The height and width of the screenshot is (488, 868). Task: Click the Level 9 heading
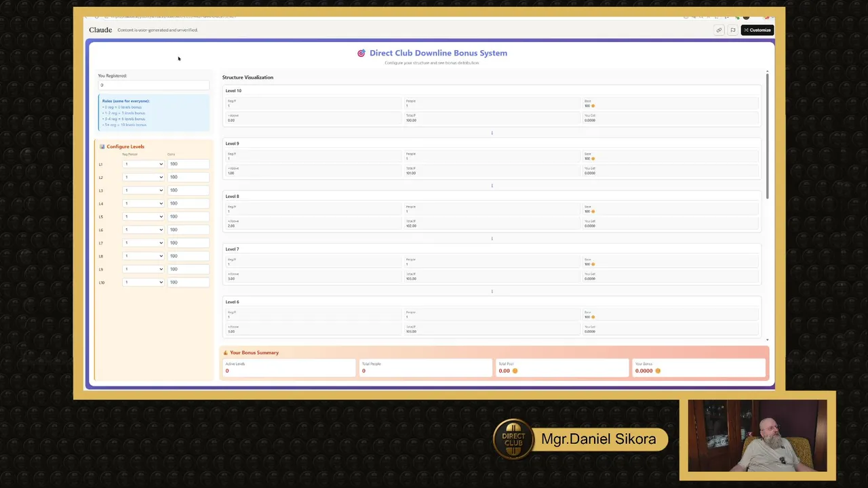coord(232,144)
